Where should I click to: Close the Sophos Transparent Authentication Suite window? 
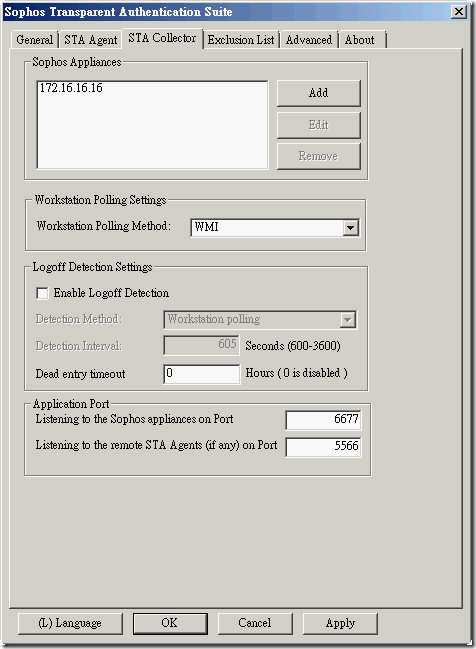click(x=459, y=12)
